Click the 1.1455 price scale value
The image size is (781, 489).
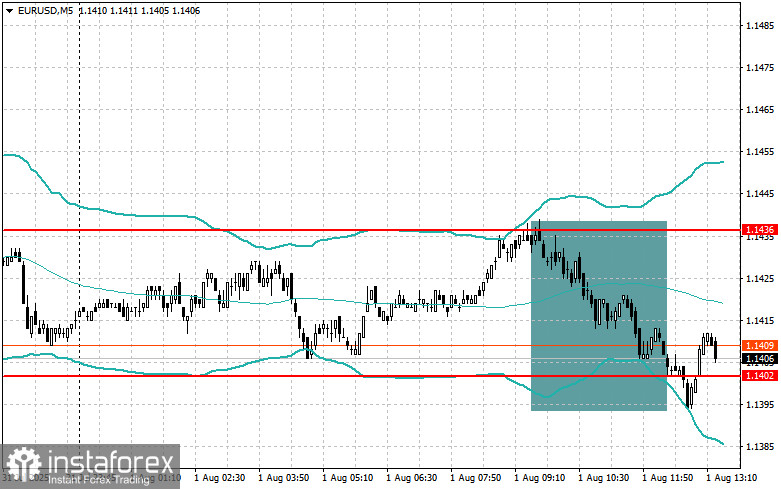click(x=760, y=151)
